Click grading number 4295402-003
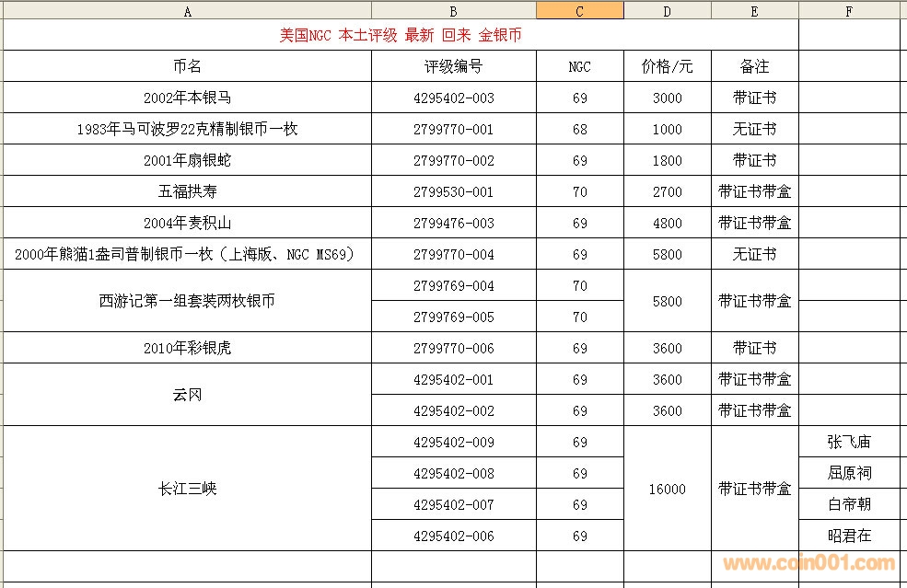907x588 pixels. point(453,98)
